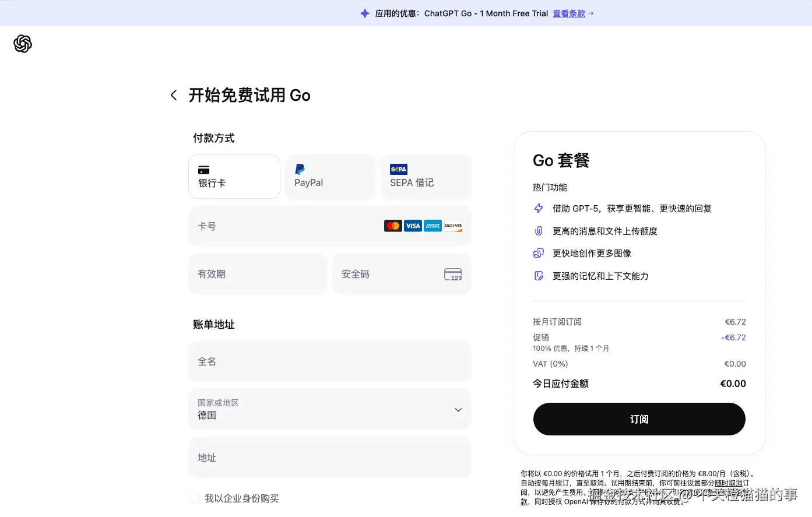Image resolution: width=812 pixels, height=517 pixels.
Task: Click the Visa card brand icon
Action: click(413, 226)
